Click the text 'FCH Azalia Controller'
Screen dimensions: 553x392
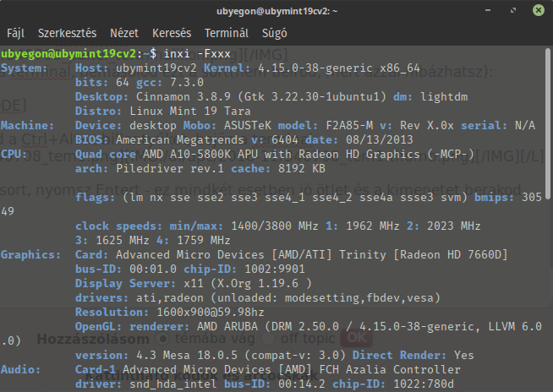[390, 369]
